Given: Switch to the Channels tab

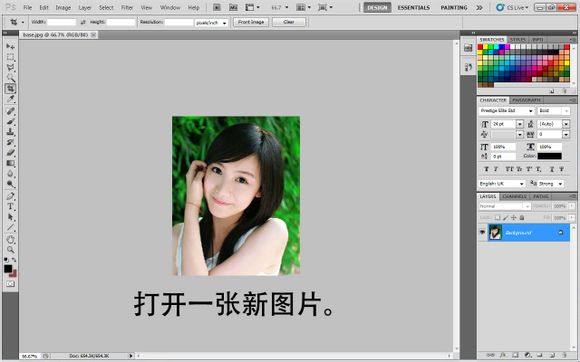Looking at the screenshot, I should point(515,196).
